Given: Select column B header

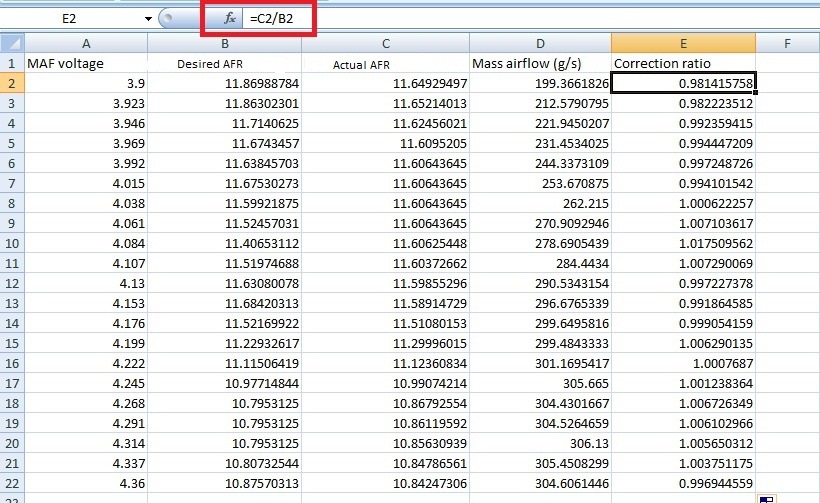Looking at the screenshot, I should click(224, 43).
